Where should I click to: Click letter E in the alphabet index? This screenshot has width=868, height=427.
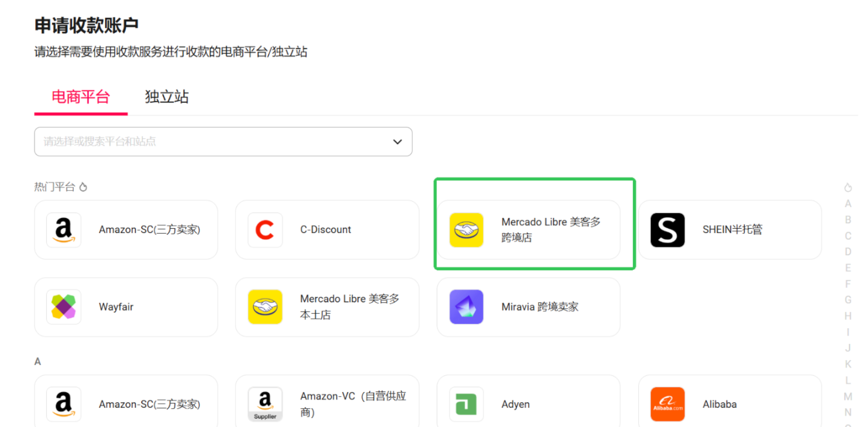click(848, 268)
